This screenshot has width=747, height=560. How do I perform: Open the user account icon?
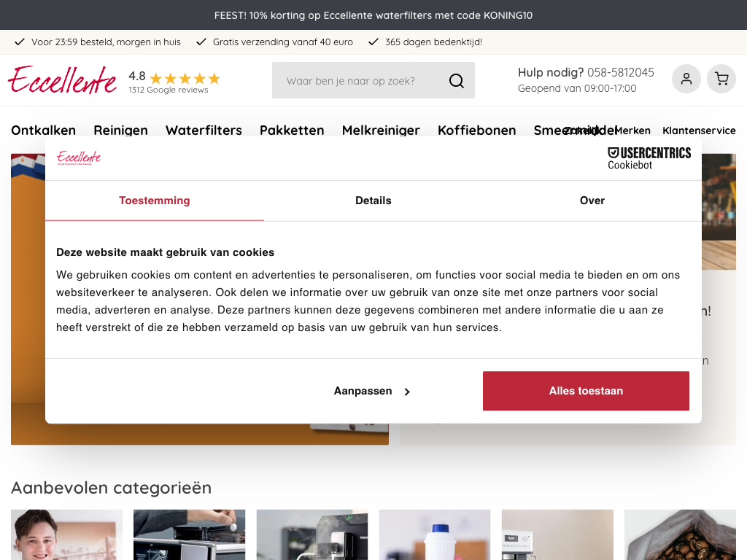686,79
